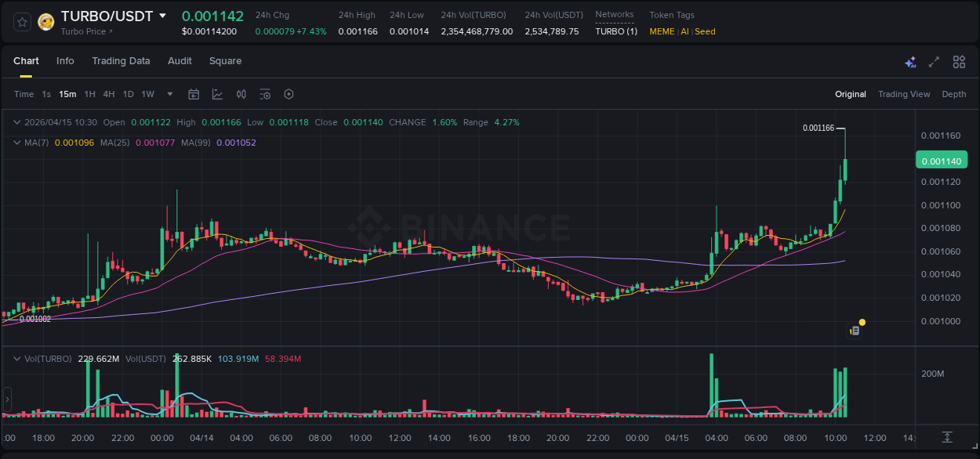Open the Turbo Price link
The height and width of the screenshot is (459, 980).
(82, 31)
